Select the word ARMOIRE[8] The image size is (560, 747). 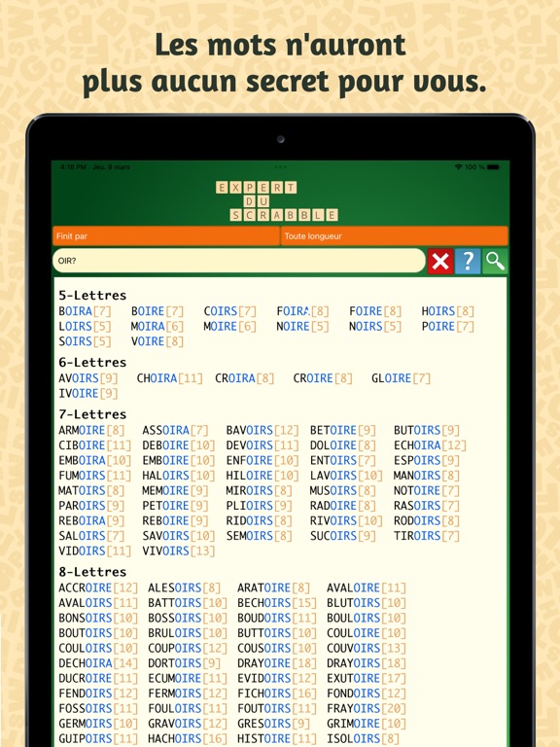click(91, 430)
